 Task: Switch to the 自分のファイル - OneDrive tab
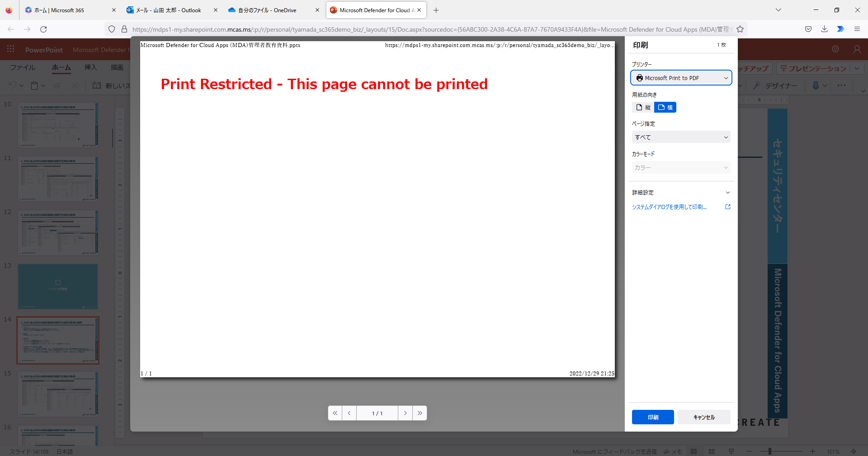[274, 10]
